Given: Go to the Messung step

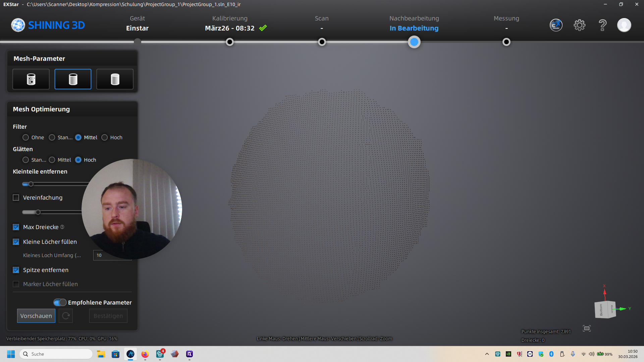Looking at the screenshot, I should (506, 42).
